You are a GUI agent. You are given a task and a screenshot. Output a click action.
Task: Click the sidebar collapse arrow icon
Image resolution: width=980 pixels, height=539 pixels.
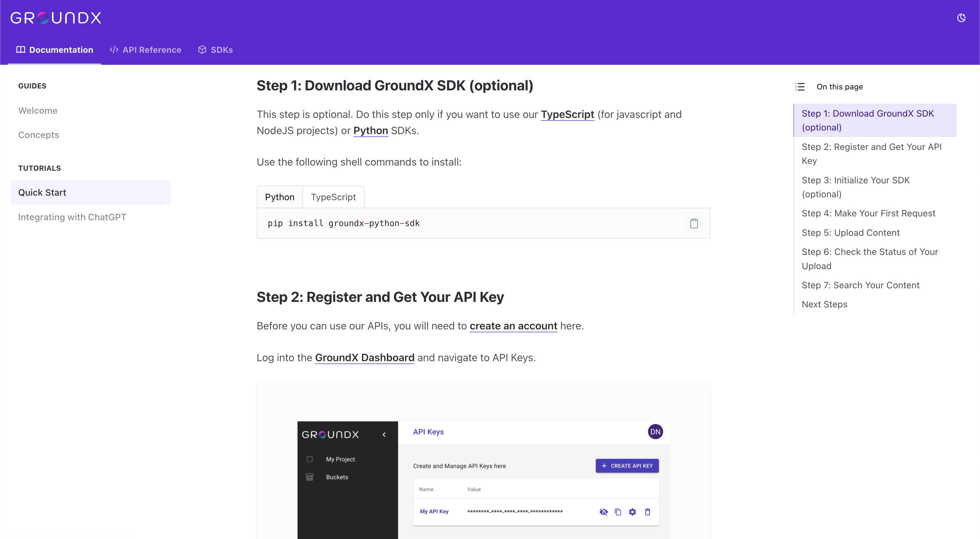pyautogui.click(x=384, y=434)
